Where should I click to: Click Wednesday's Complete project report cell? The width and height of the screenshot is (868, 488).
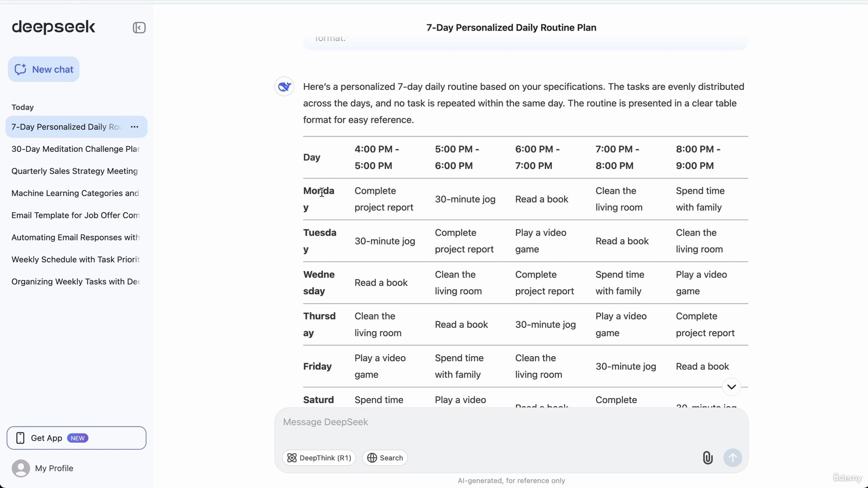545,283
